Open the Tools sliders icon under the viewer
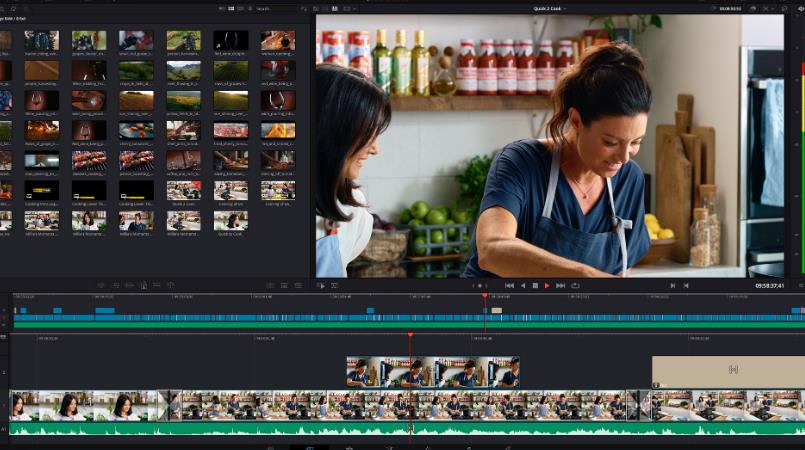Image resolution: width=805 pixels, height=450 pixels. 334,285
